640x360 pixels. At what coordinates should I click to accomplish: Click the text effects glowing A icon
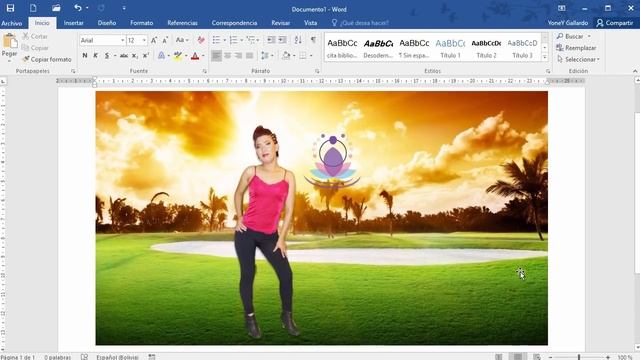click(x=162, y=56)
